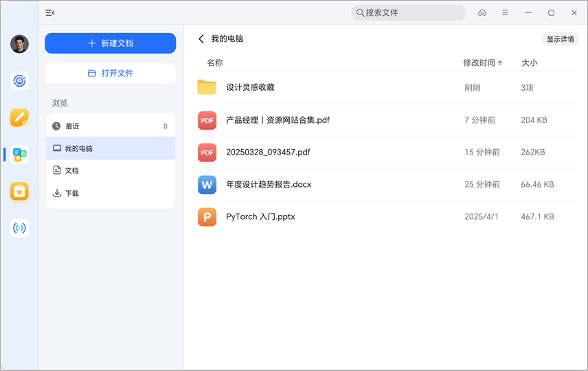Toggle 显示详情 details panel

click(x=560, y=39)
